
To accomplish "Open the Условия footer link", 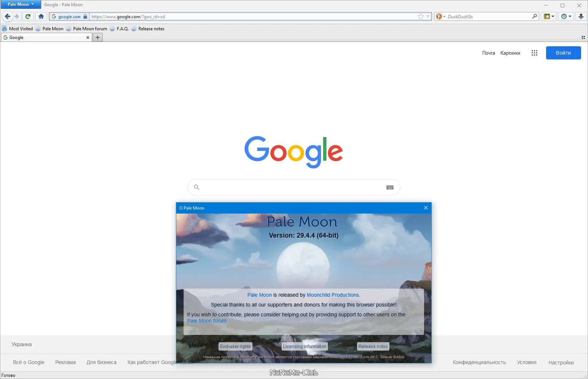I will [527, 362].
